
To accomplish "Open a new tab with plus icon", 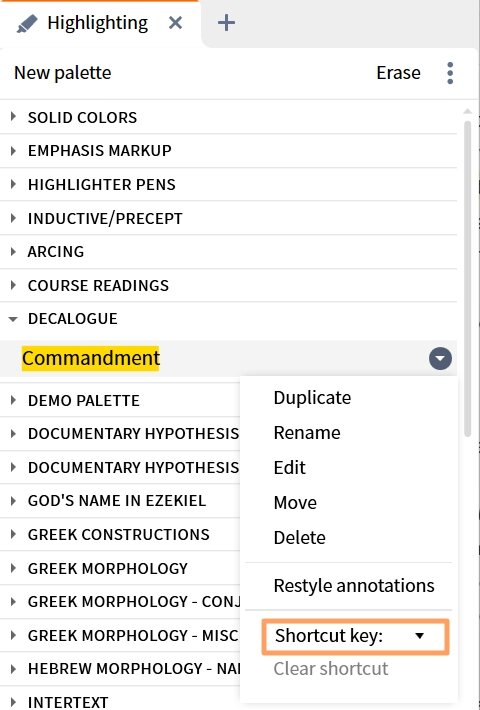I will tap(226, 23).
